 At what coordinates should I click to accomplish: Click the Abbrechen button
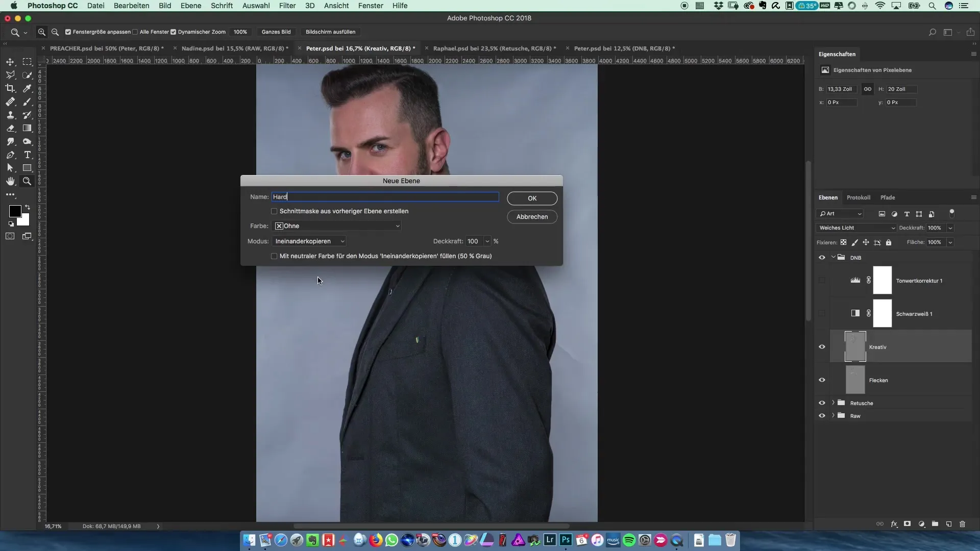click(x=532, y=217)
